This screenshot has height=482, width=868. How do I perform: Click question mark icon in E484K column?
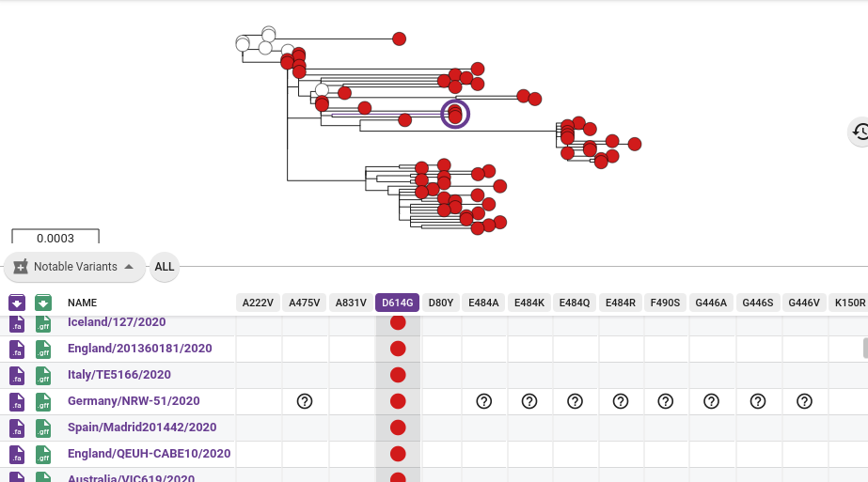(x=529, y=401)
